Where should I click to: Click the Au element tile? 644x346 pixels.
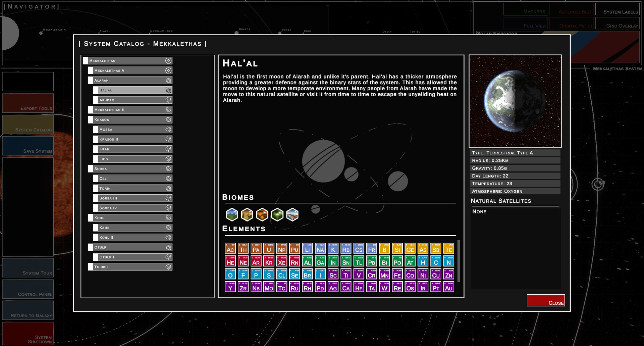click(449, 288)
